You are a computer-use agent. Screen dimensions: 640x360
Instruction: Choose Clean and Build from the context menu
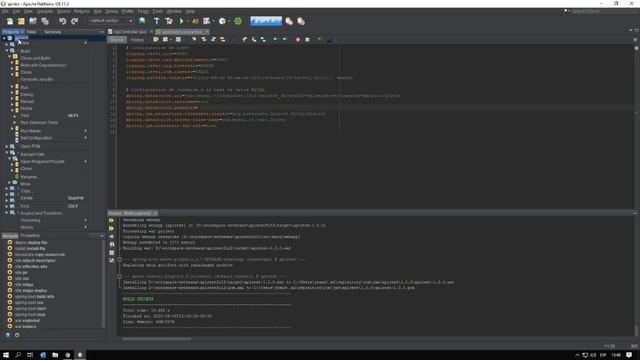[x=36, y=58]
